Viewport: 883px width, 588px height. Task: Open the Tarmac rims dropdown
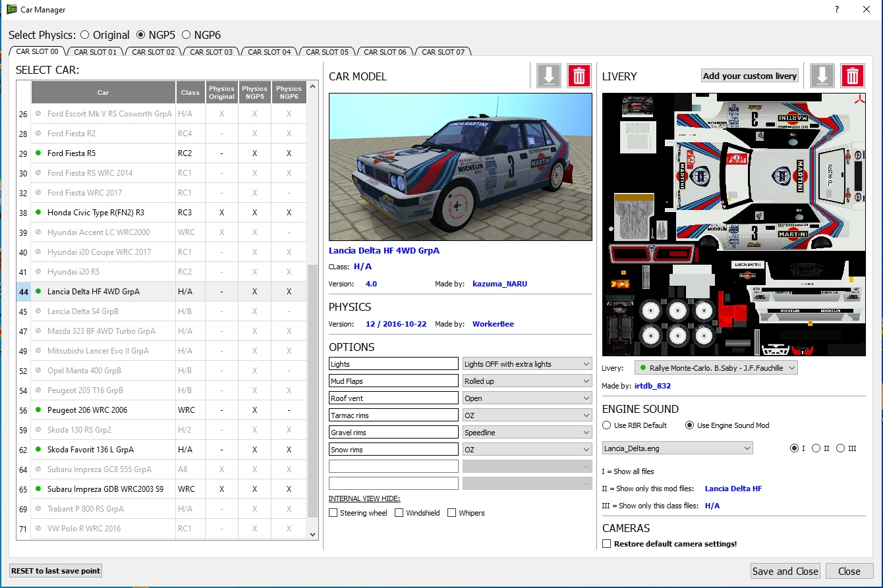(x=527, y=415)
